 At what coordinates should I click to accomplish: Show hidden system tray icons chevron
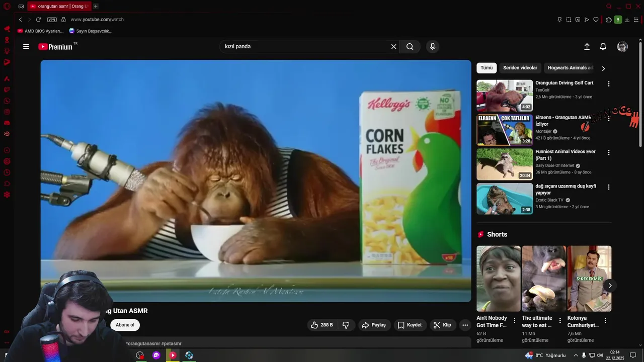click(576, 355)
